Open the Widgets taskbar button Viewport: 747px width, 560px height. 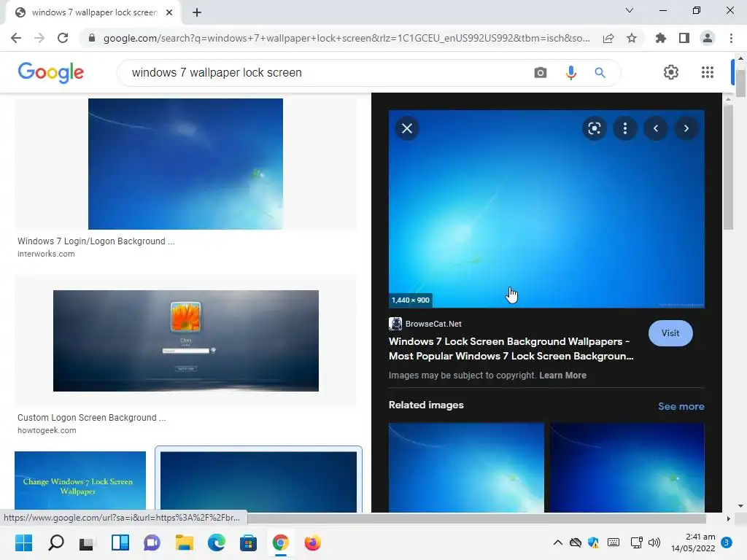120,542
